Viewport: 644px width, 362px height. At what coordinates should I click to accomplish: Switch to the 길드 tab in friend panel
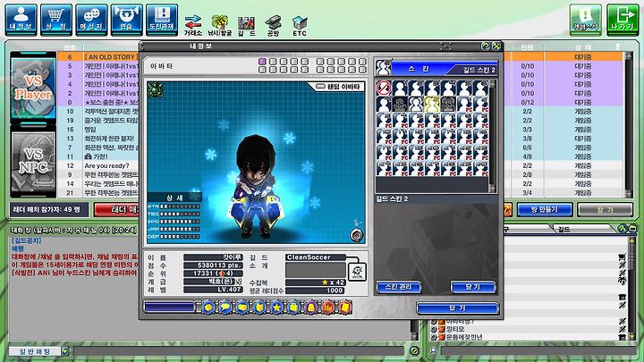(583, 229)
